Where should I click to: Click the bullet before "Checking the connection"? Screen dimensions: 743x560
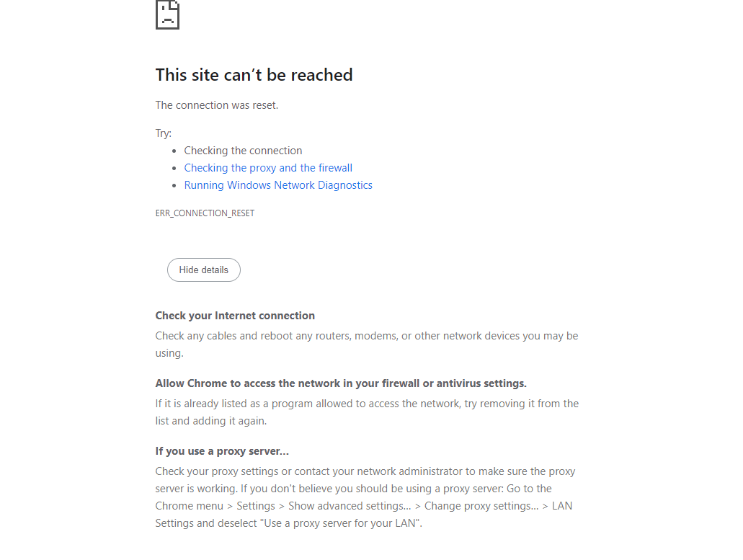[x=174, y=151]
